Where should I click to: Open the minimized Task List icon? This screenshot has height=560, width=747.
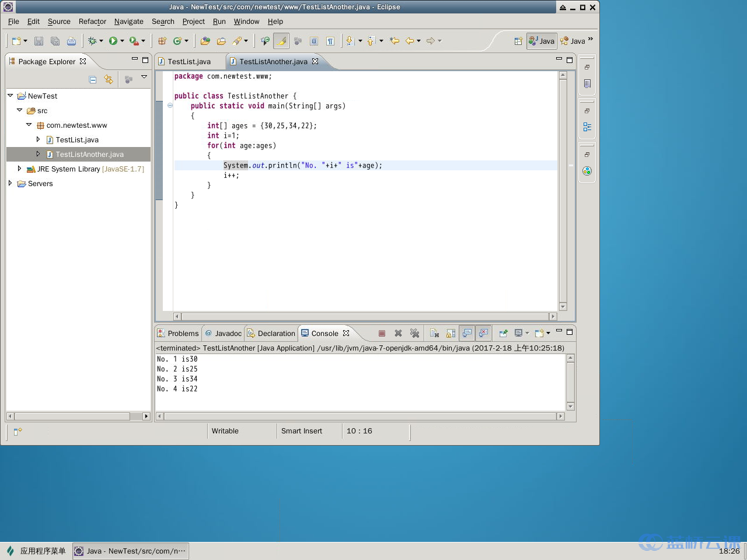click(587, 83)
